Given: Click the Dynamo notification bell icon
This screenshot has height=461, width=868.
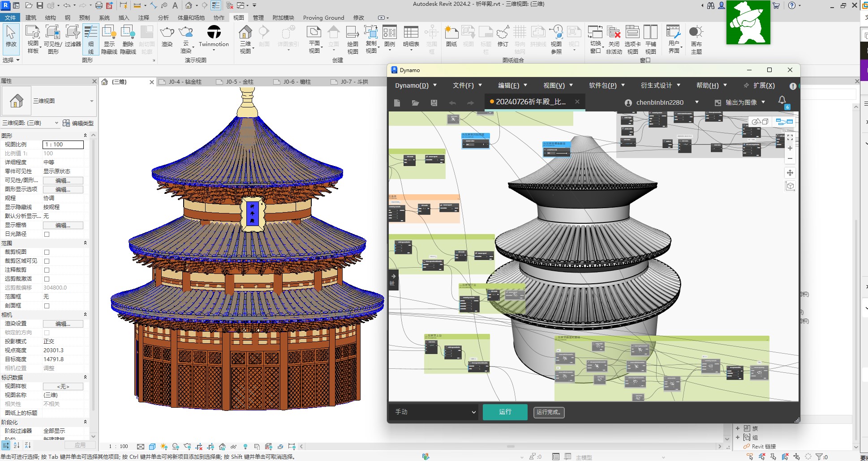Looking at the screenshot, I should point(782,101).
